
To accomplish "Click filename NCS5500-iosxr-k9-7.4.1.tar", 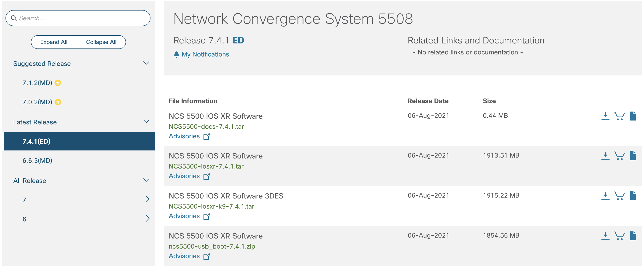I will coord(212,206).
